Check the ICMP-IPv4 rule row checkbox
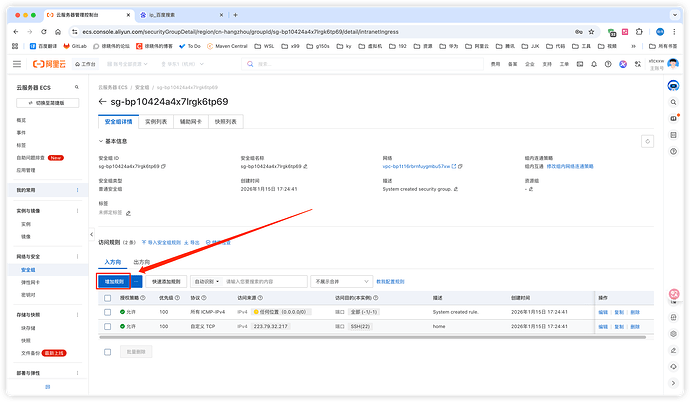Image resolution: width=690 pixels, height=402 pixels. pyautogui.click(x=108, y=312)
